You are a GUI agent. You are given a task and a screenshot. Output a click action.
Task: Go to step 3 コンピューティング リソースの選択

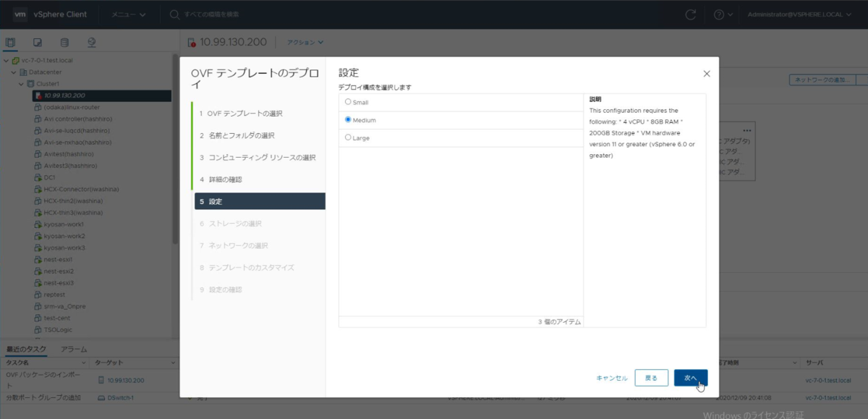coord(258,158)
